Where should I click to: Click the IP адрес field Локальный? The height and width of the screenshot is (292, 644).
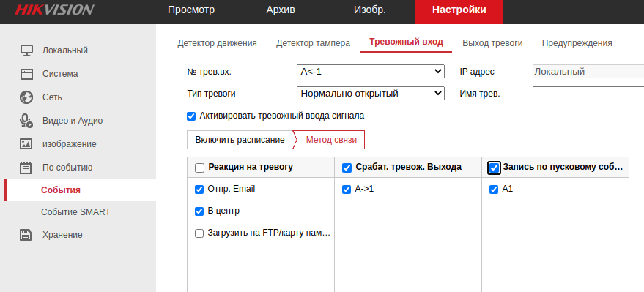[x=588, y=72]
